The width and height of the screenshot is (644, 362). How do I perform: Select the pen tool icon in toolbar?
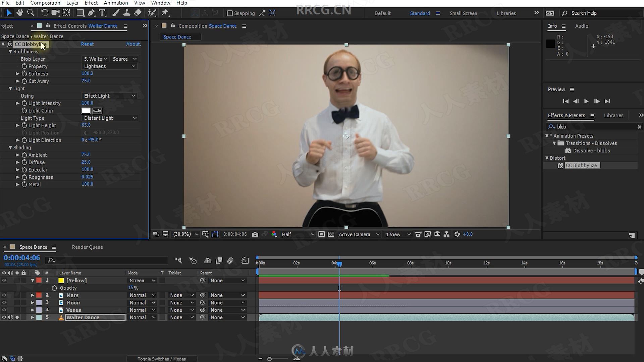click(x=91, y=12)
